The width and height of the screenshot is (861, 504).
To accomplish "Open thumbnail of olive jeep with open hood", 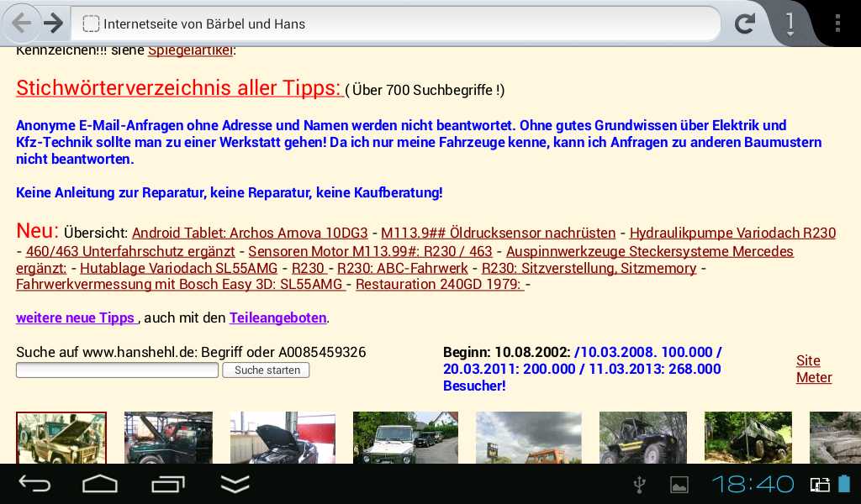I will tap(61, 438).
